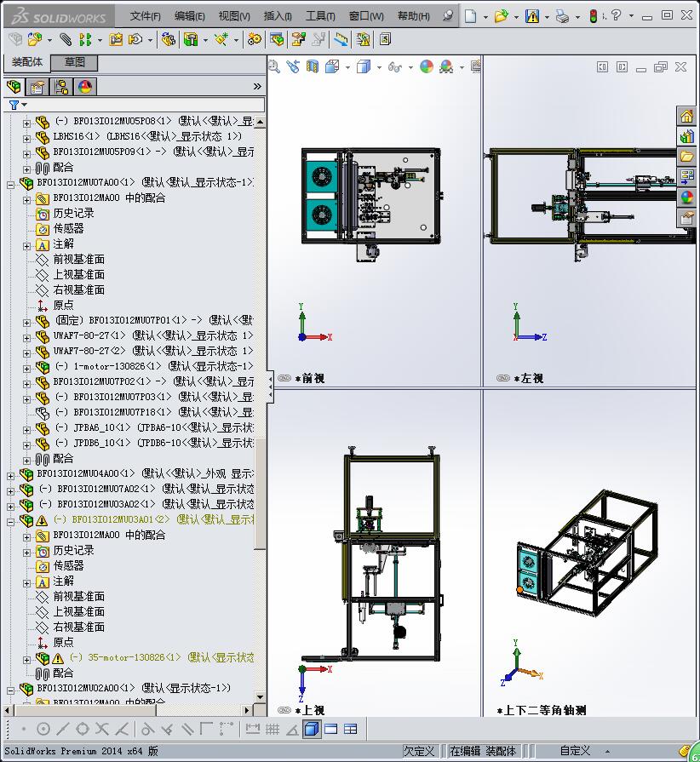Viewport: 700px width, 762px height.
Task: Click the Print icon in title bar
Action: pos(562,16)
